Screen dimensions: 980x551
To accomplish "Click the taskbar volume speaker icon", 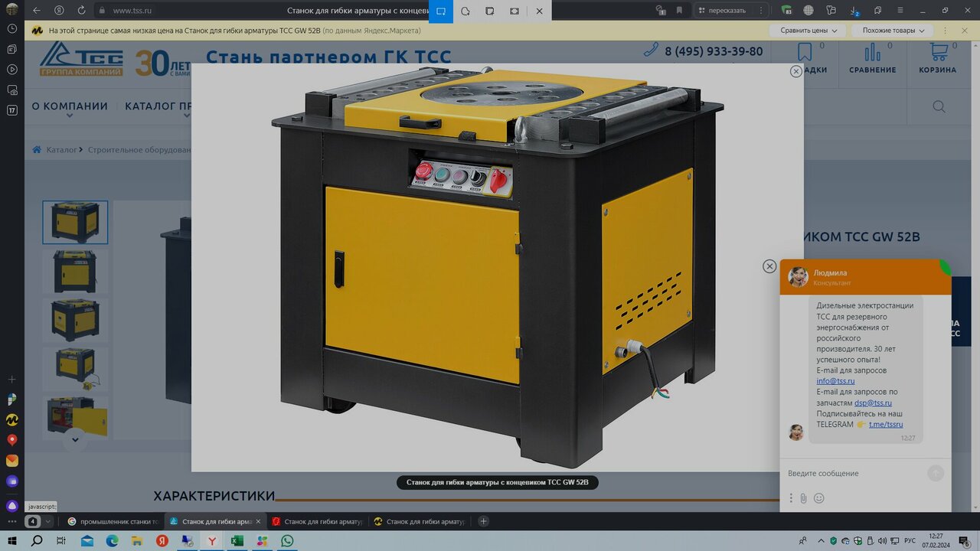I will 882,541.
